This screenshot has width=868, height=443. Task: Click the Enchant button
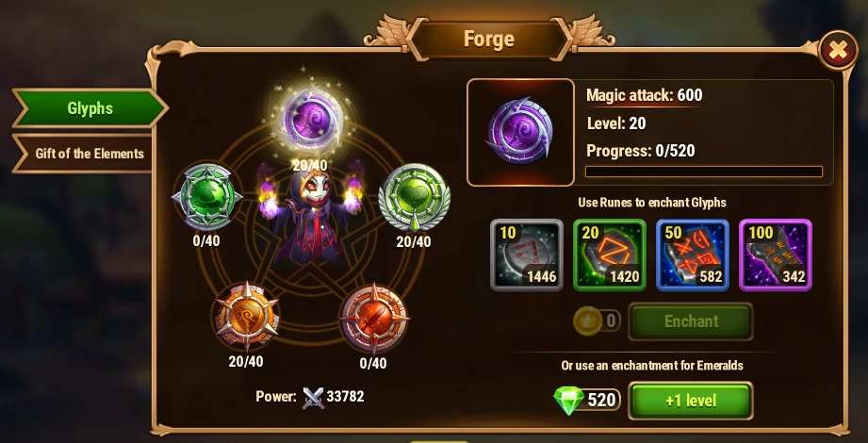coord(691,321)
